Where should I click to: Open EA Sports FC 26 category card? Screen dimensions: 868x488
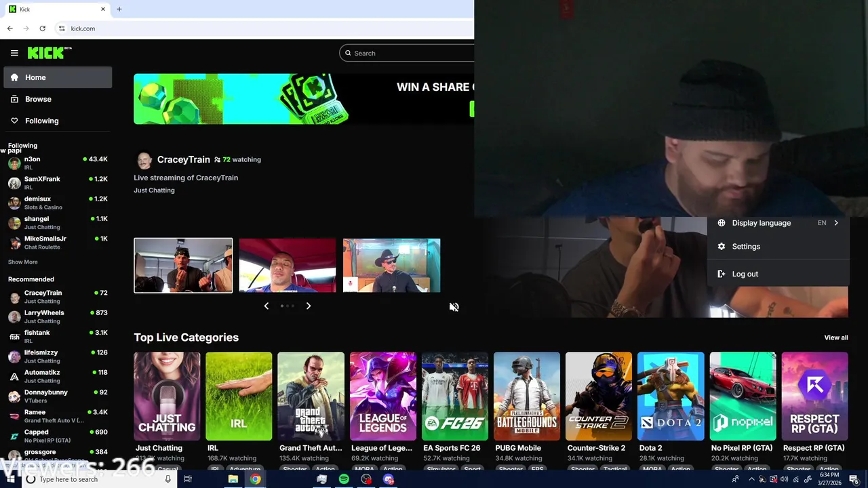455,396
